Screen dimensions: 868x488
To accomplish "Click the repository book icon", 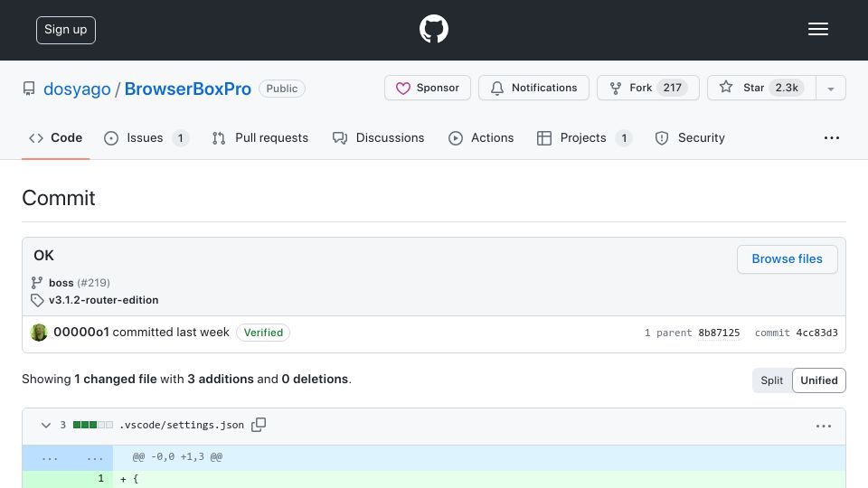I will click(29, 89).
